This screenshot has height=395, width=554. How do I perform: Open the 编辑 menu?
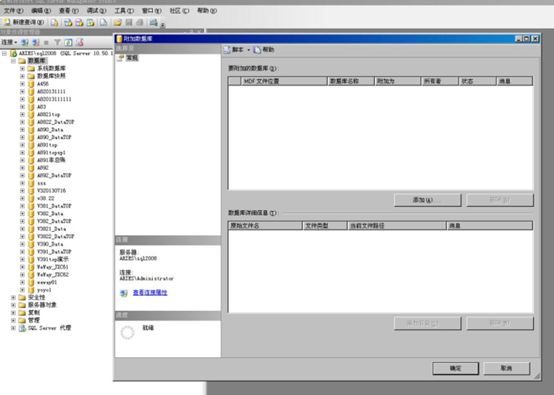pos(41,11)
